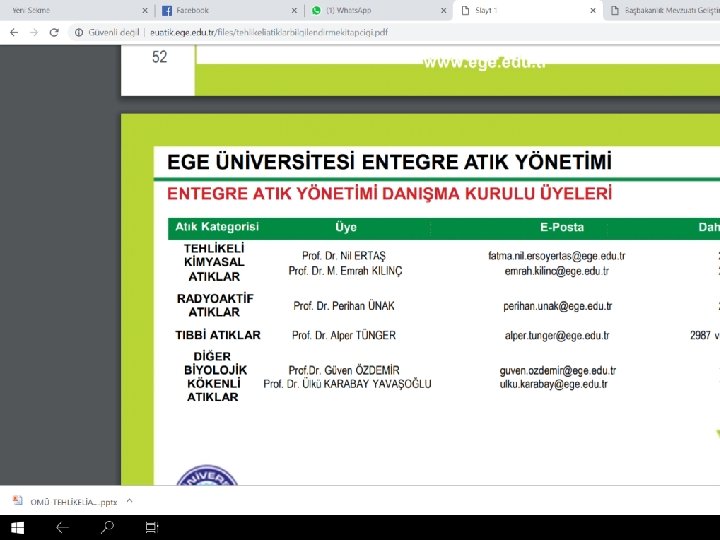Click the www.ege.edu.tr footer link

point(484,62)
